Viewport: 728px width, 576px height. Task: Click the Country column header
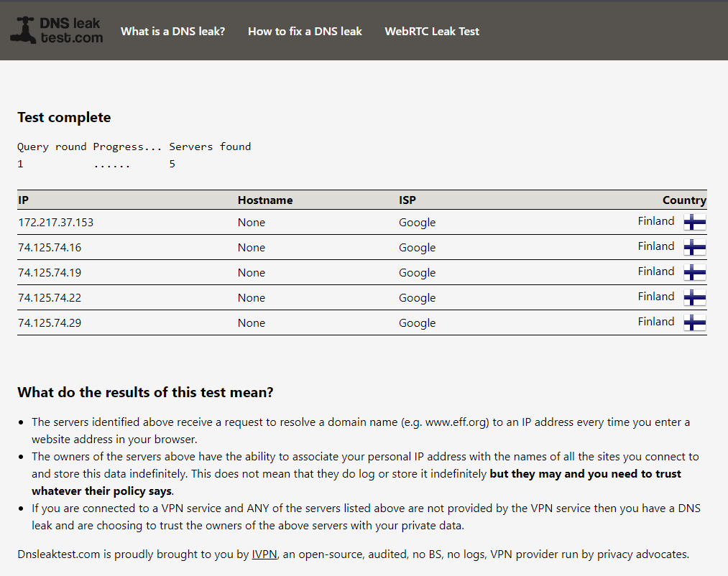click(x=683, y=200)
